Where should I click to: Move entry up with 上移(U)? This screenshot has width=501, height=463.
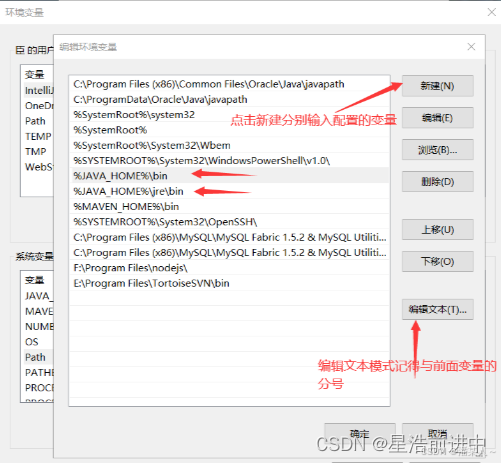click(437, 230)
